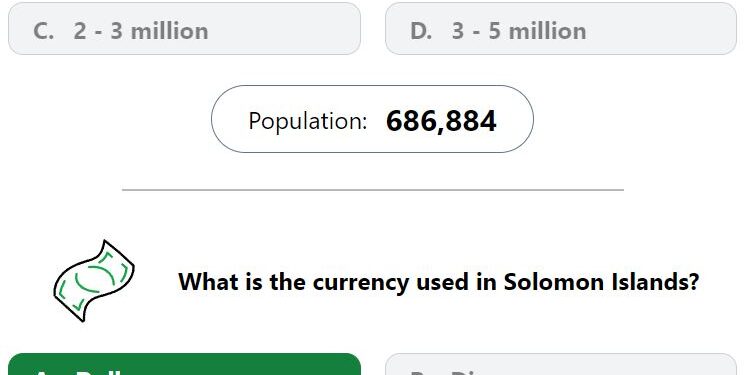Click the Population result pill

pos(372,119)
